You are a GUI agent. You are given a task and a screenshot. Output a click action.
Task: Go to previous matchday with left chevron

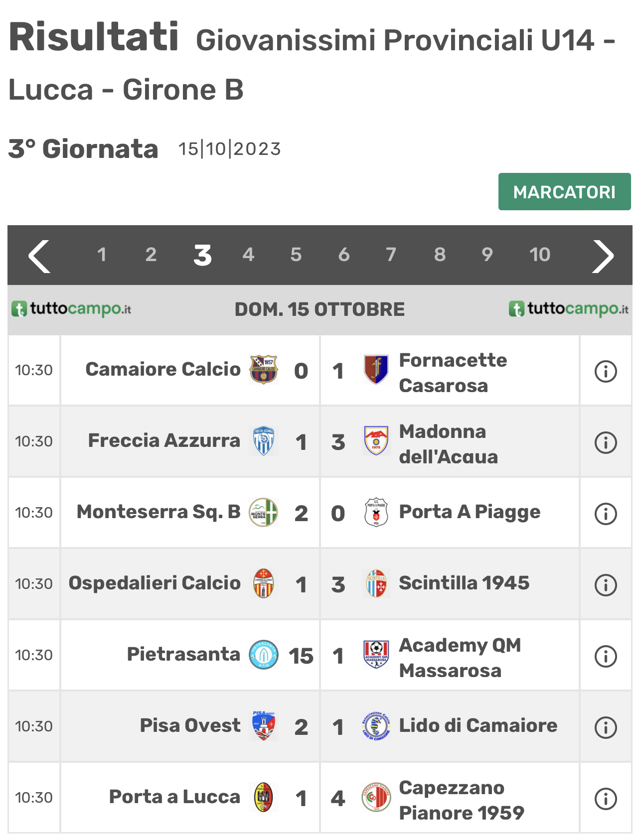[x=39, y=256]
